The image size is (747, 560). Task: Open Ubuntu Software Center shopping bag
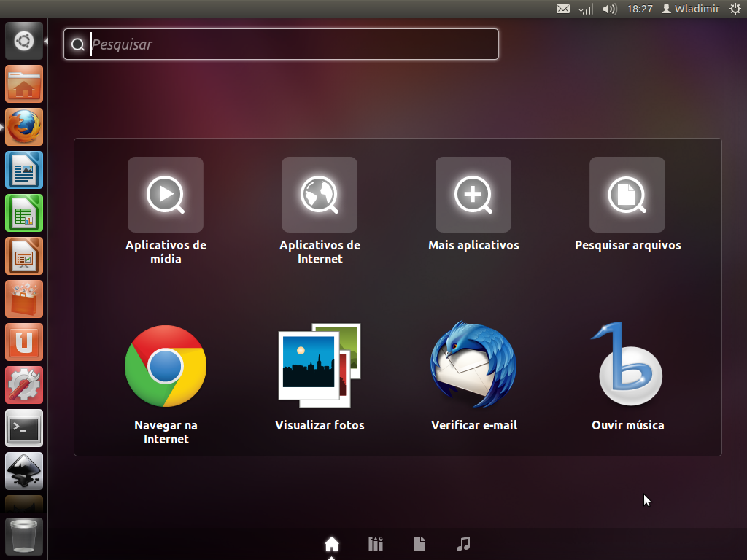[24, 299]
